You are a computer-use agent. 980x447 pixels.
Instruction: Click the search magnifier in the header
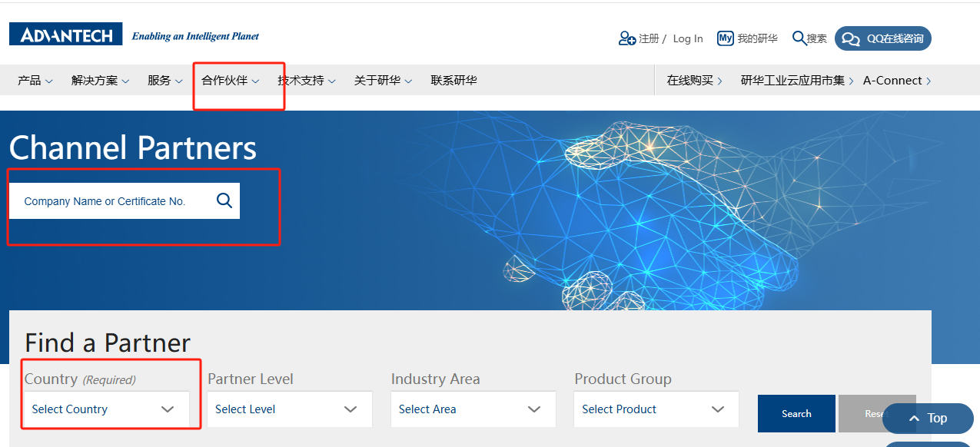tap(799, 38)
